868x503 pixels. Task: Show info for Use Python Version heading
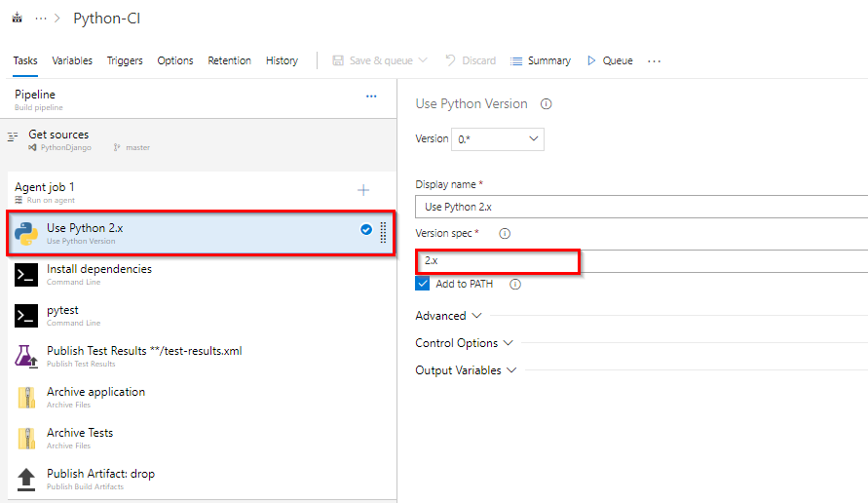point(546,104)
